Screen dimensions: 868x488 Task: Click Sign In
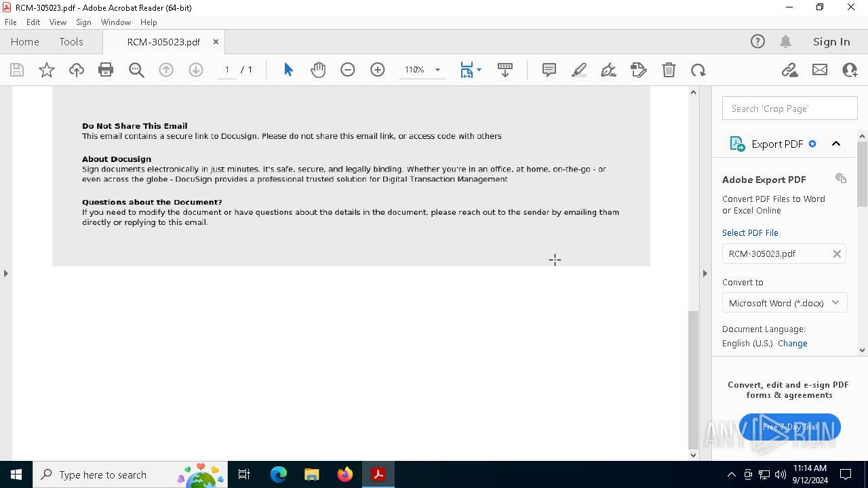point(831,42)
